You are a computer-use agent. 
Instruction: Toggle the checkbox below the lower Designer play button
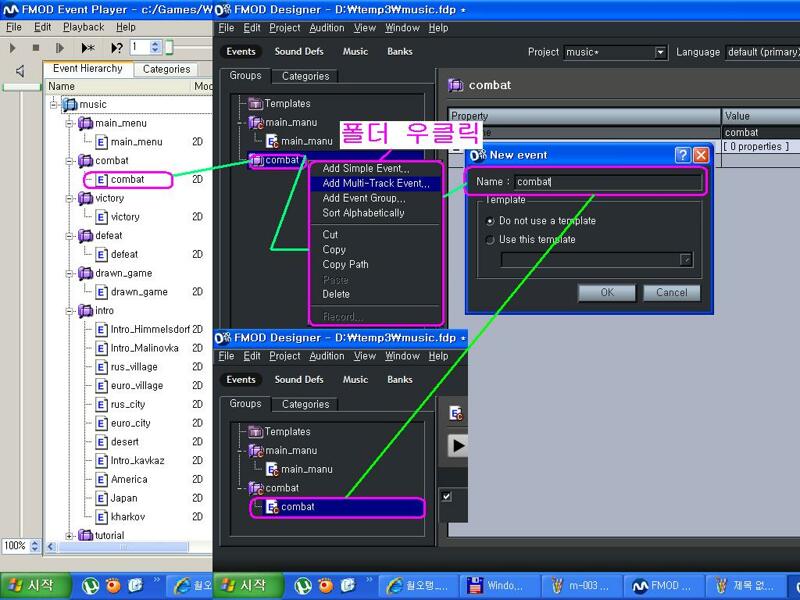coord(446,496)
